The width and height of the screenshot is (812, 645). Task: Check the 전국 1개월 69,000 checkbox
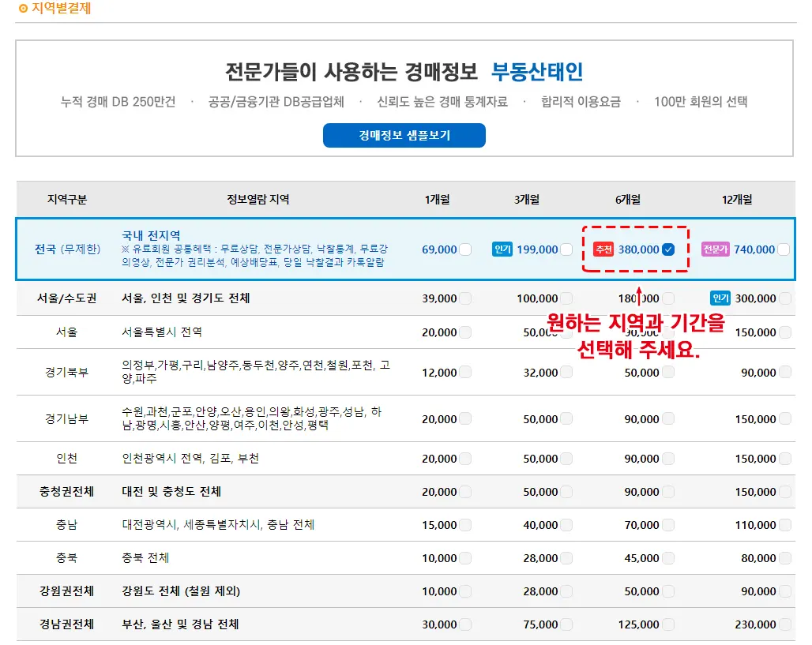[x=465, y=249]
